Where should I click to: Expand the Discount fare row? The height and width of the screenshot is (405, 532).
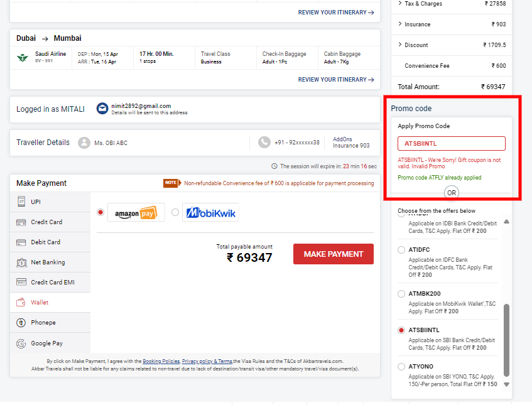tap(452, 45)
